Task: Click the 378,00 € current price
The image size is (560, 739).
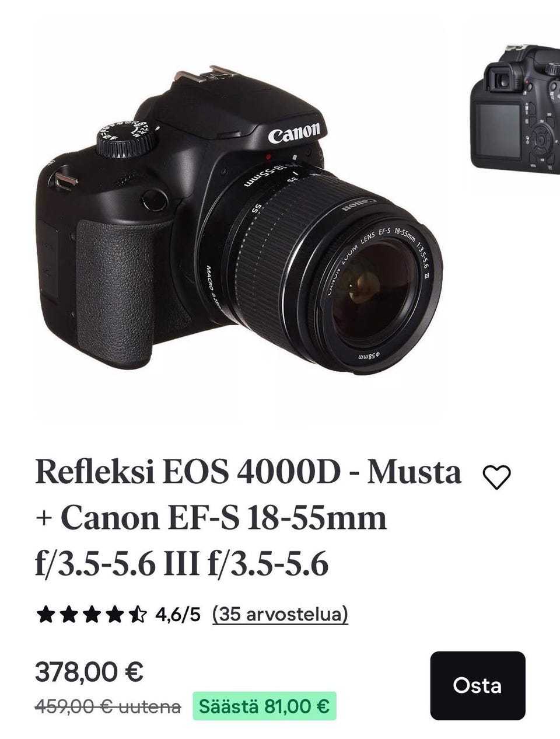Action: click(89, 672)
